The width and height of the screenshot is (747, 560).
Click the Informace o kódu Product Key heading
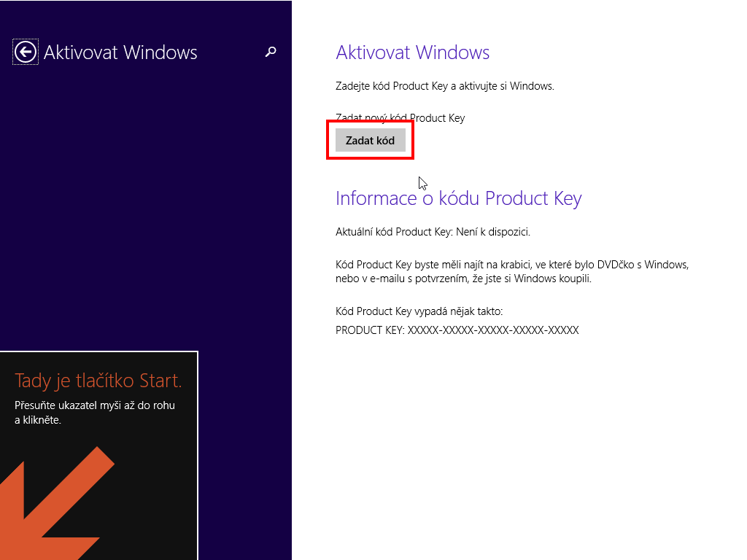pyautogui.click(x=458, y=198)
